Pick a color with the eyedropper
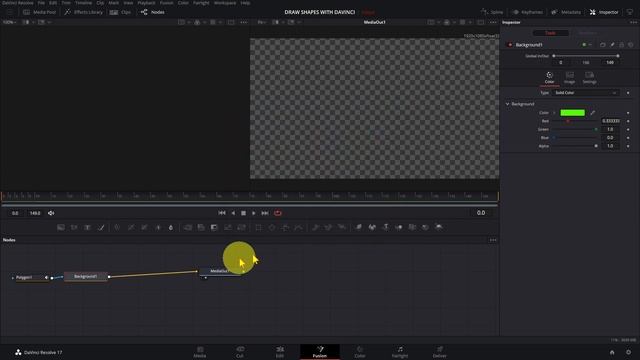Viewport: 640px width, 360px height. click(x=593, y=113)
